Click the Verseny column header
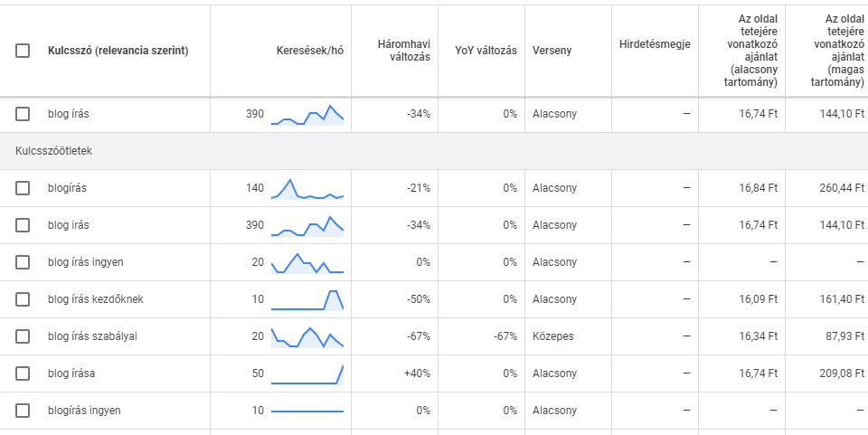Image resolution: width=868 pixels, height=435 pixels. click(x=552, y=51)
